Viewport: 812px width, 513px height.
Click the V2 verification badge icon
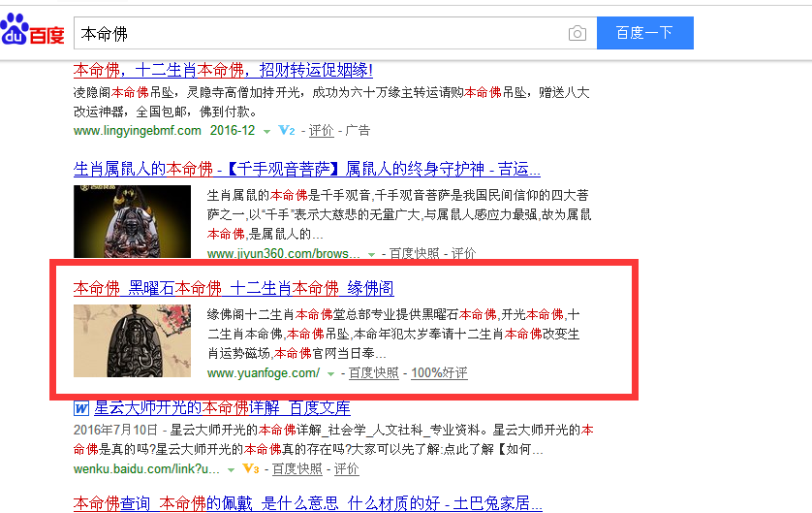[x=287, y=130]
